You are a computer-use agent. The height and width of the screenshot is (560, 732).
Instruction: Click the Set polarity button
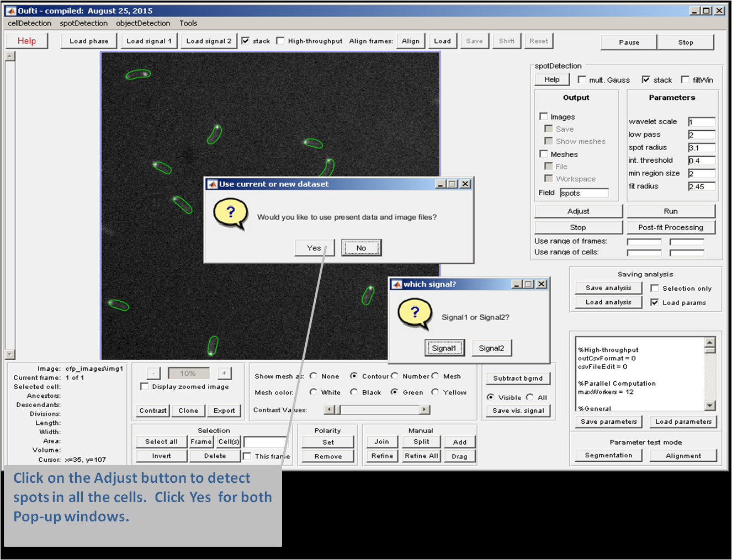(x=328, y=442)
